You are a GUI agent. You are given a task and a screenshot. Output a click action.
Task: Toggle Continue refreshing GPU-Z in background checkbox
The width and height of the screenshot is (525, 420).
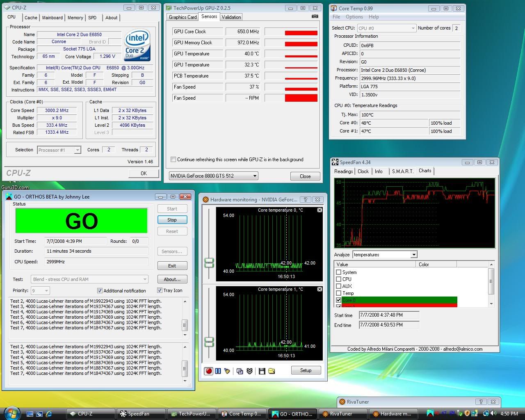[173, 160]
